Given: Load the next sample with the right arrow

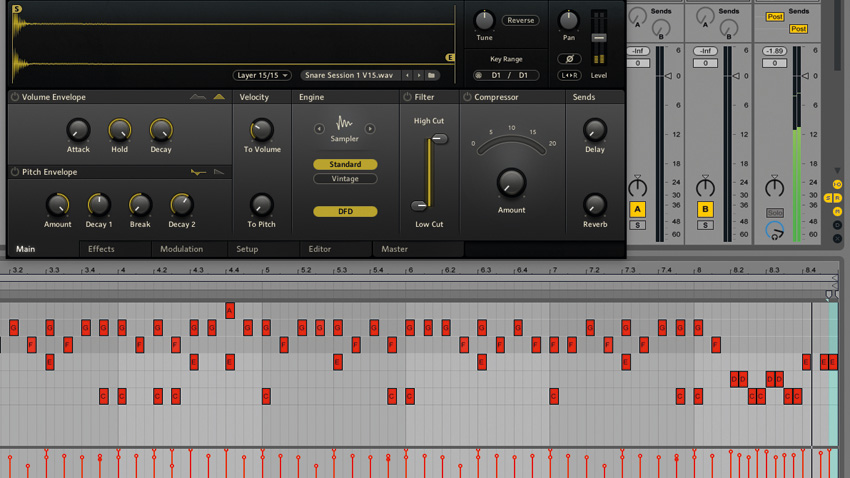Looking at the screenshot, I should point(419,75).
